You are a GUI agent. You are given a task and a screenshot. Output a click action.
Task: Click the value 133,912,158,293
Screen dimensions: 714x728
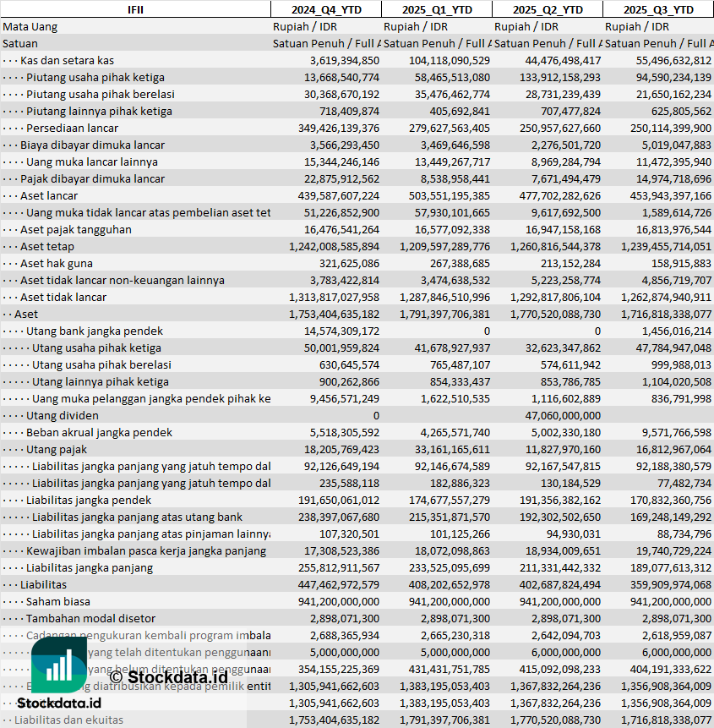click(560, 78)
